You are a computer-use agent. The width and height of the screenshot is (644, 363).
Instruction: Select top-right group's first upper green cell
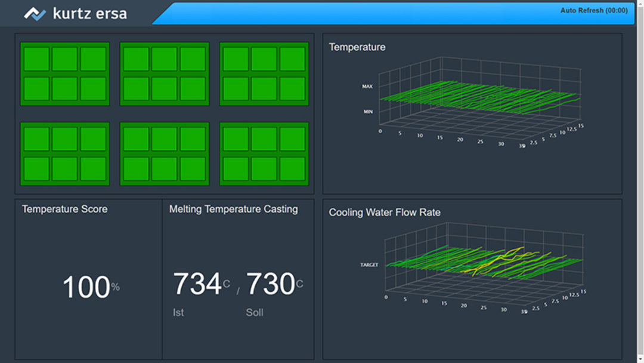point(236,59)
